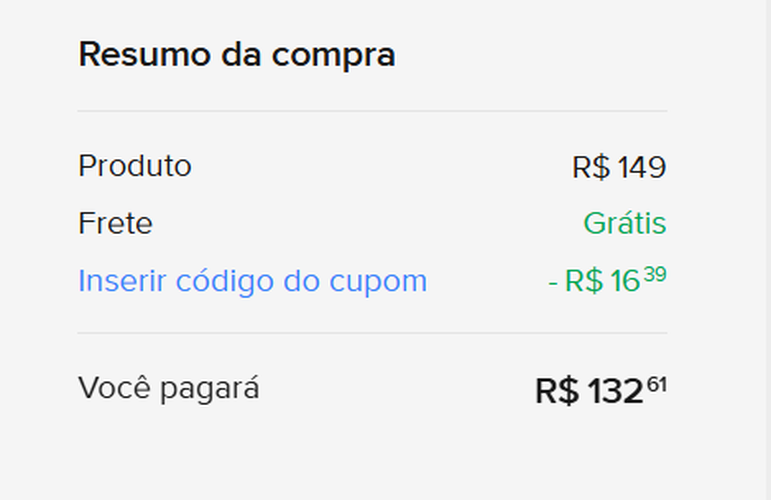This screenshot has width=771, height=500.
Task: Select the "Frete" shipping label
Action: click(115, 223)
